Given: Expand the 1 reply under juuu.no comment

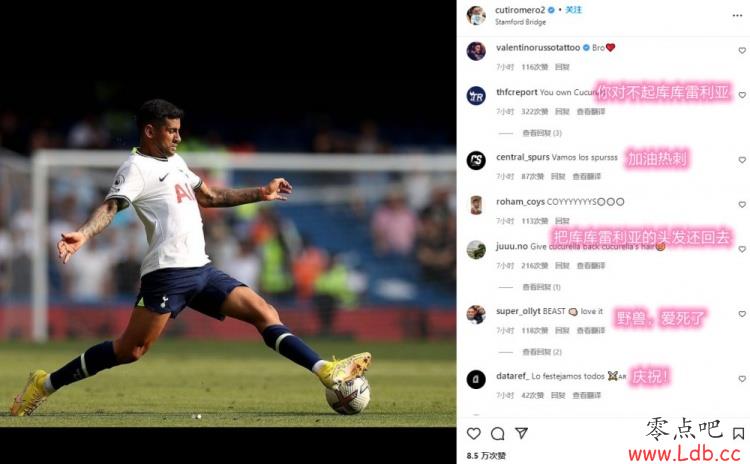Looking at the screenshot, I should tap(541, 287).
